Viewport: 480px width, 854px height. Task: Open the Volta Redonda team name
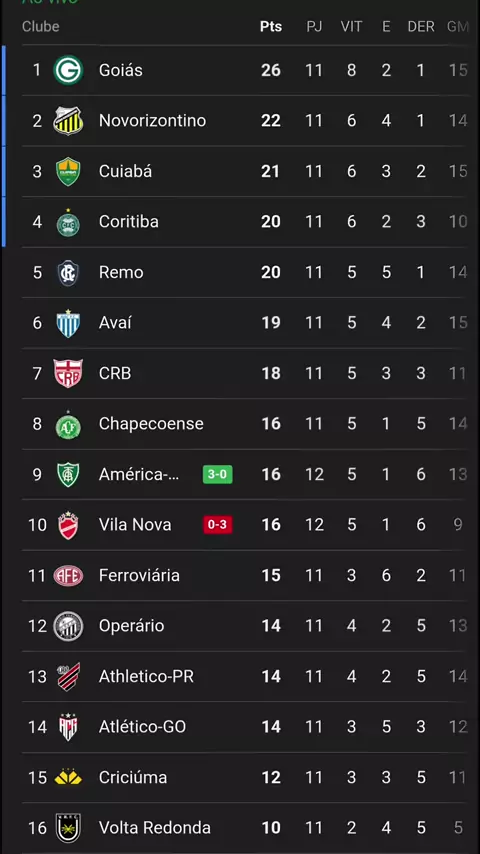pos(155,828)
